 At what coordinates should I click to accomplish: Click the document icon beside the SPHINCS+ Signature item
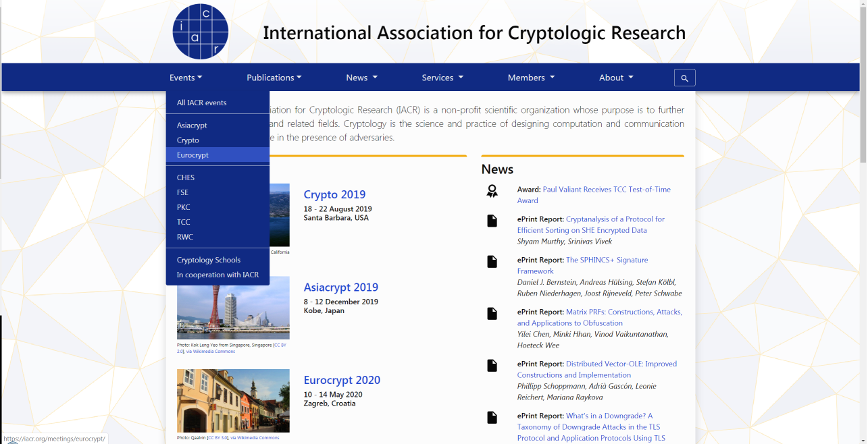[492, 262]
